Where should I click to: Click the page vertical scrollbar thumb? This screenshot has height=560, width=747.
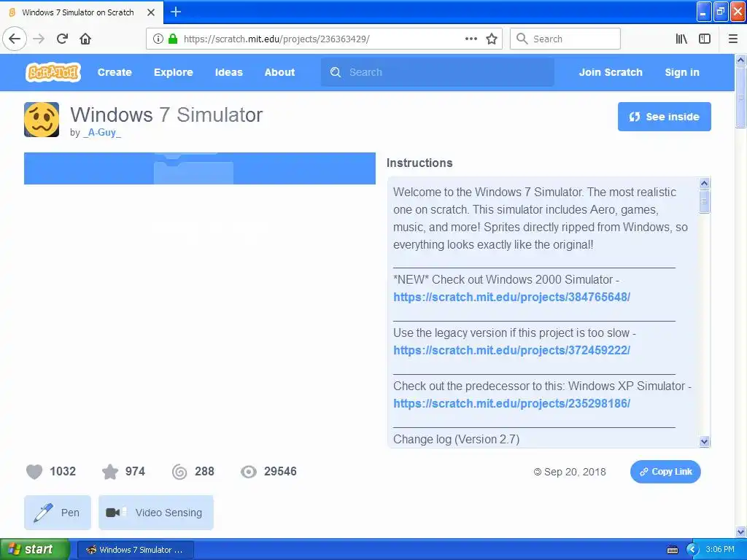click(x=741, y=97)
